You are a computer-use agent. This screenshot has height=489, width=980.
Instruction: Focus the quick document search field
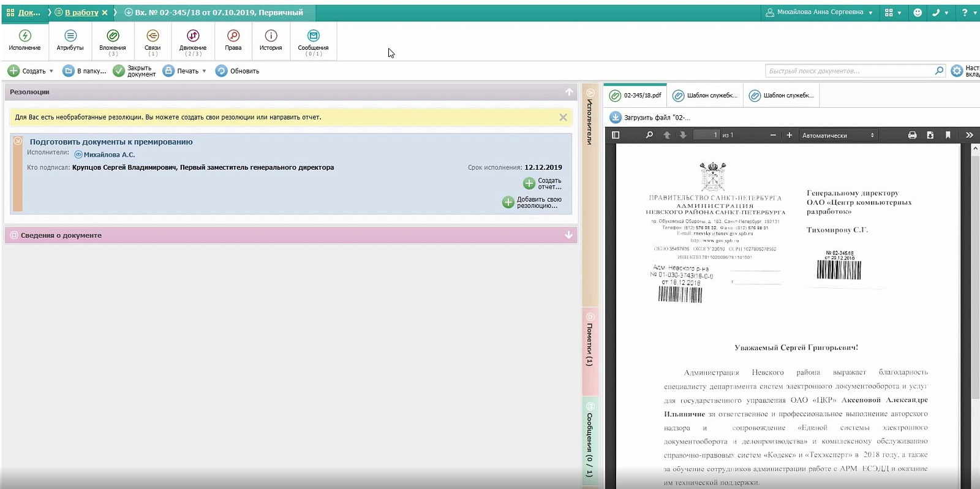click(x=850, y=71)
